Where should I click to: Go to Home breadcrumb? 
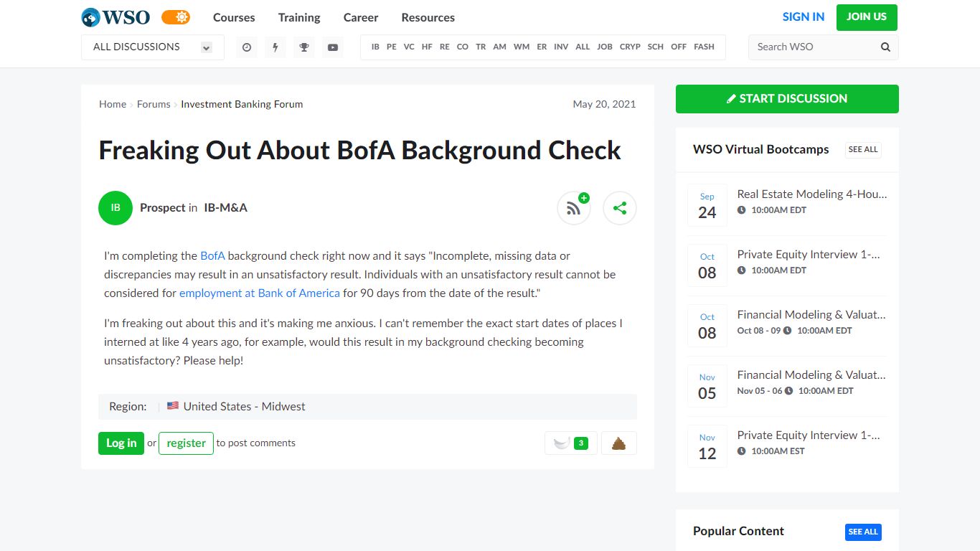pyautogui.click(x=113, y=104)
